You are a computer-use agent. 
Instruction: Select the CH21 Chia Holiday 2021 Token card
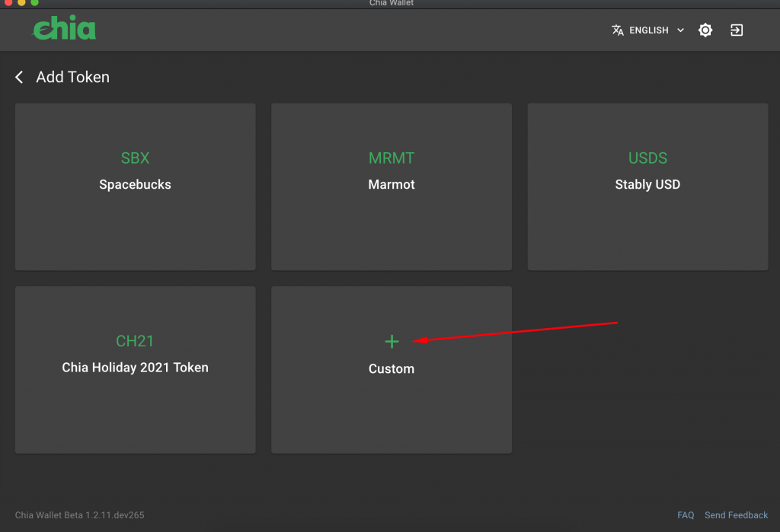(136, 369)
